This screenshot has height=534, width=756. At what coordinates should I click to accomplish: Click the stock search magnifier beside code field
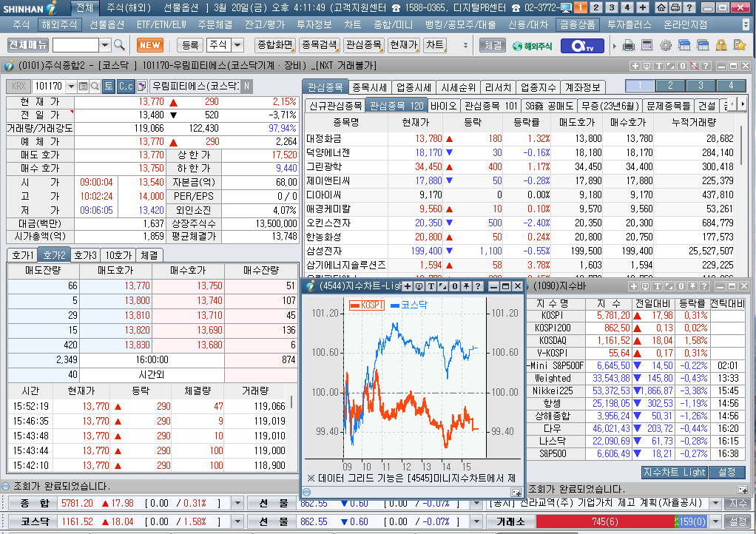(95, 87)
